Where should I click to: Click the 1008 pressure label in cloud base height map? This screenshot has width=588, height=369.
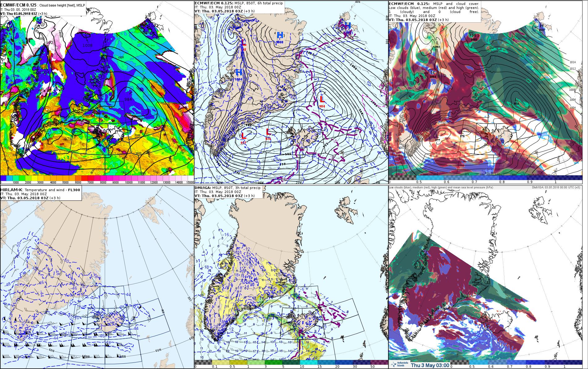coord(87,45)
